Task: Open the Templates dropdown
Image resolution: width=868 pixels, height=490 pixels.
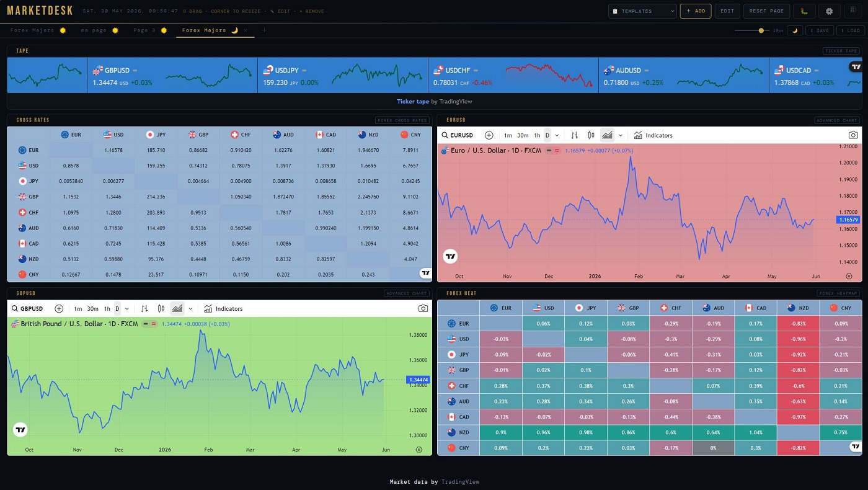Action: (x=642, y=11)
